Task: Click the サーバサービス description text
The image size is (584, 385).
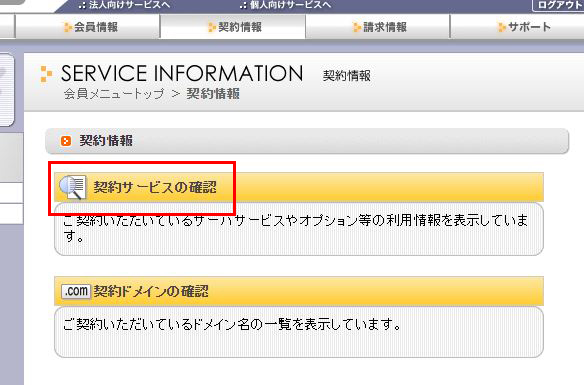Action: coord(295,228)
